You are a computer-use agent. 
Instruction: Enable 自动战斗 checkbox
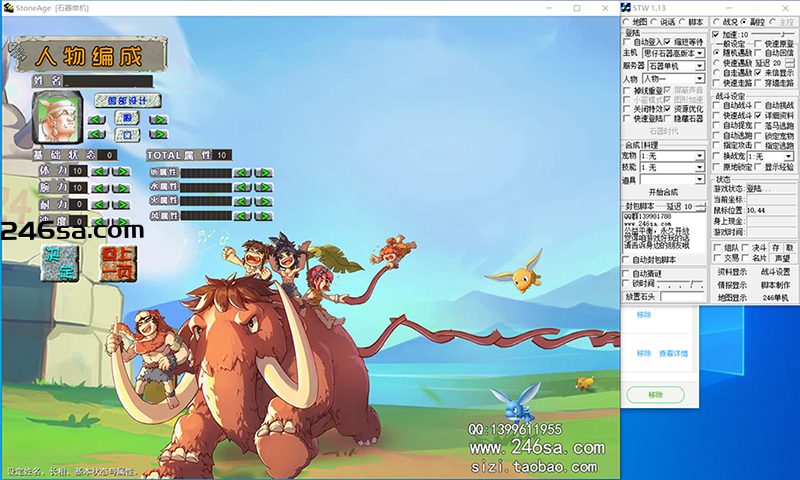[716, 106]
